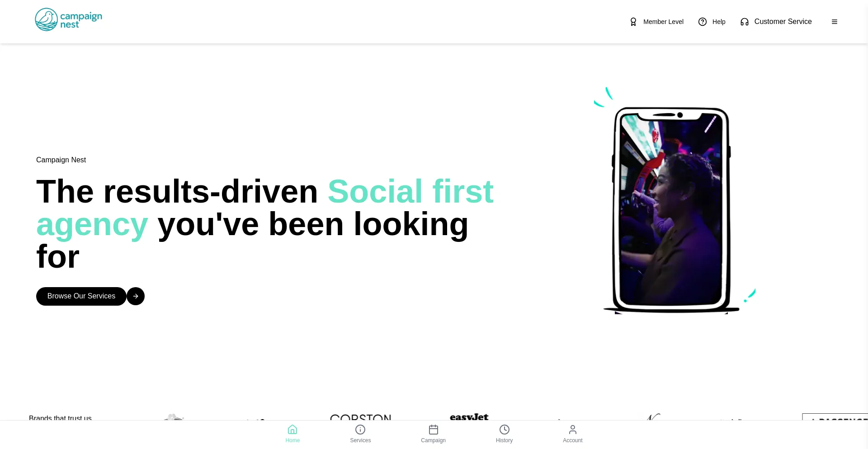Open the Campaign calendar icon
Screen dimensions: 868x449
click(434, 430)
